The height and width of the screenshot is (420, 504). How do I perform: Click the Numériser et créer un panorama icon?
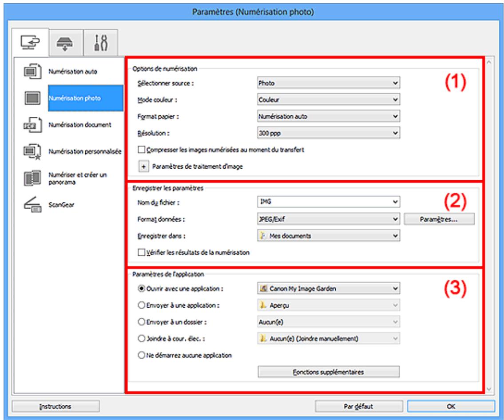click(32, 178)
